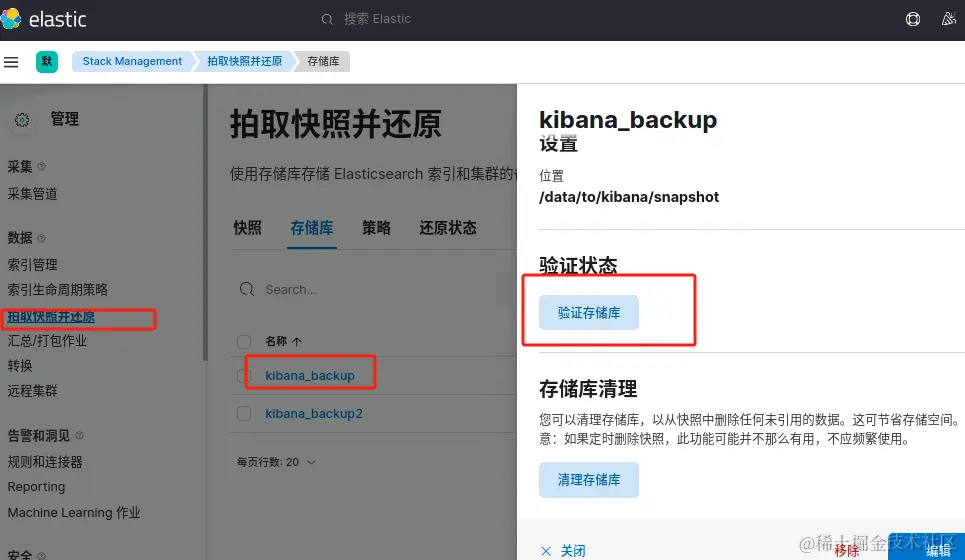
Task: Switch to the 存储库 tab
Action: point(312,228)
